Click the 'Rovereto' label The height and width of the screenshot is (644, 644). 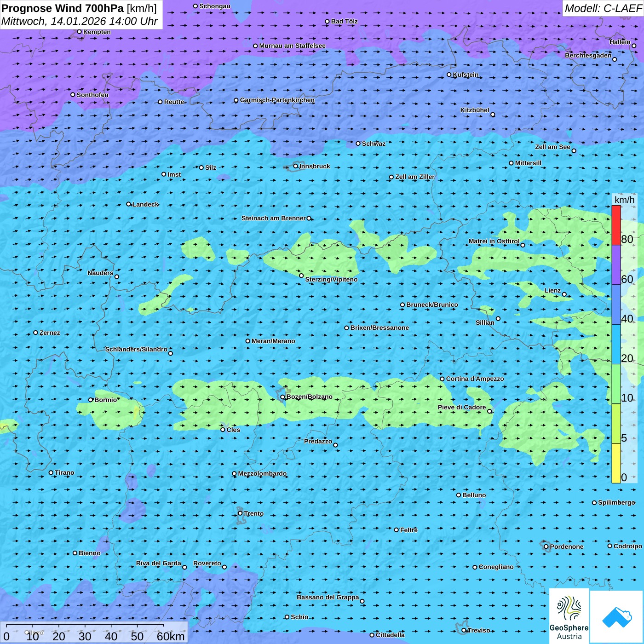(207, 563)
